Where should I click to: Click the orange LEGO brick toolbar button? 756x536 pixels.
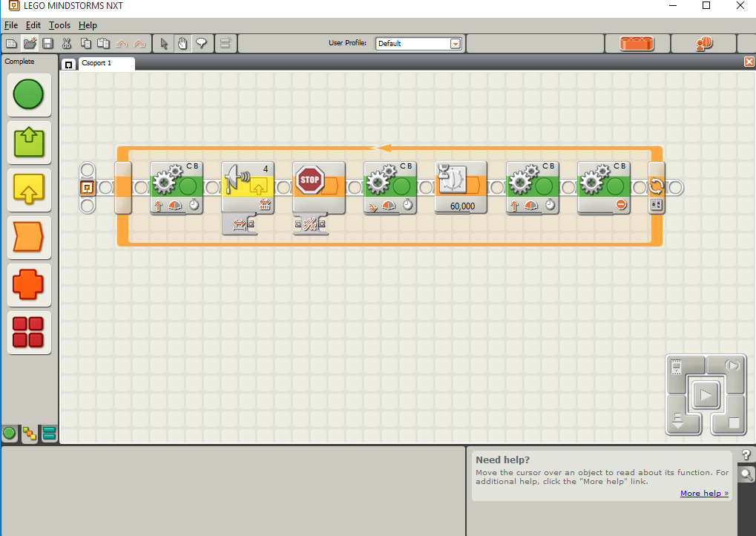pyautogui.click(x=637, y=43)
